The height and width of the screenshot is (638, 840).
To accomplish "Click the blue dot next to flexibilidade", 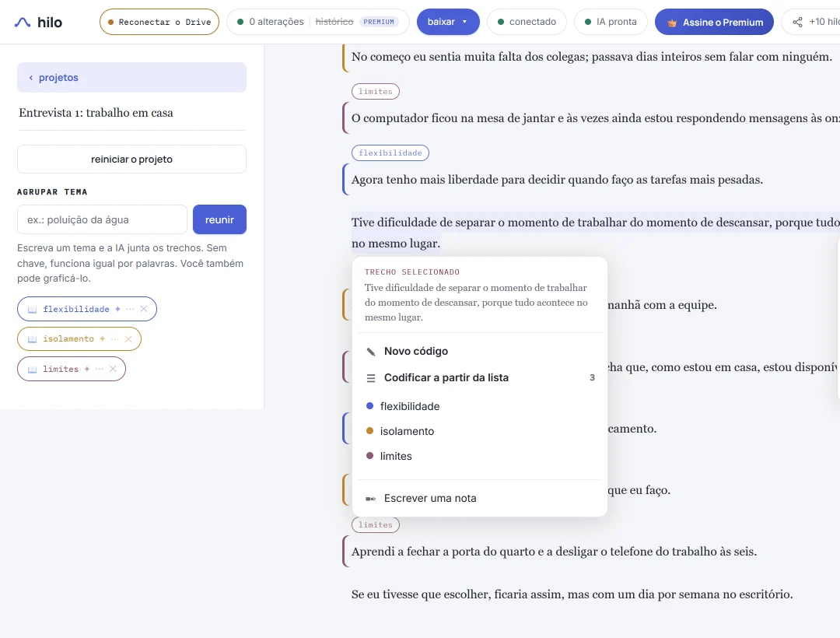I will [369, 406].
